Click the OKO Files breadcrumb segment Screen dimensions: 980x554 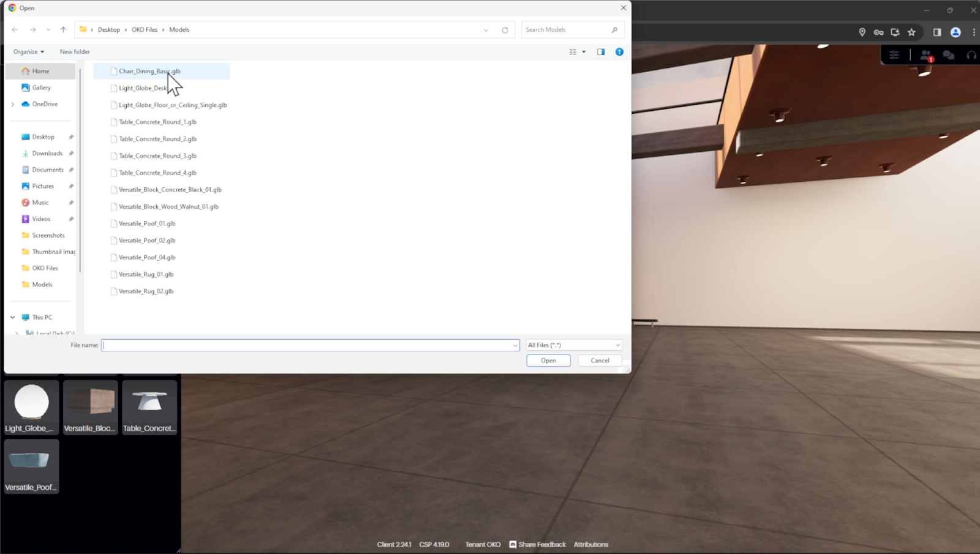pos(145,30)
